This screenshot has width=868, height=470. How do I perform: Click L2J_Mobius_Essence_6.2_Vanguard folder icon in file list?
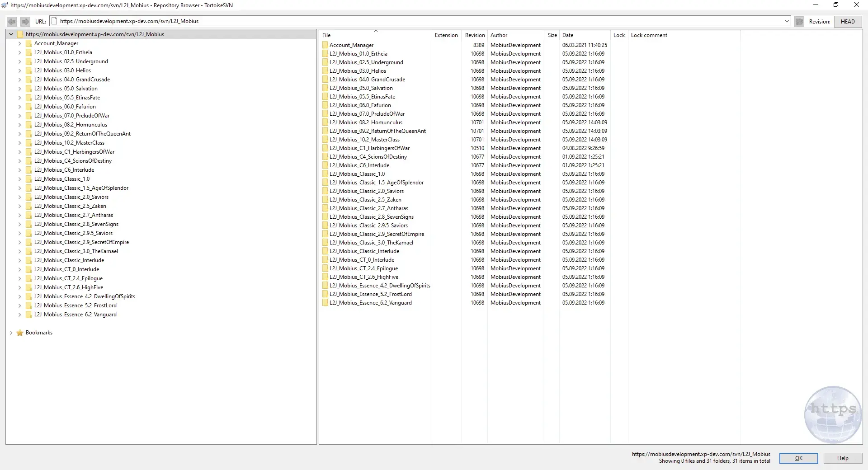325,303
